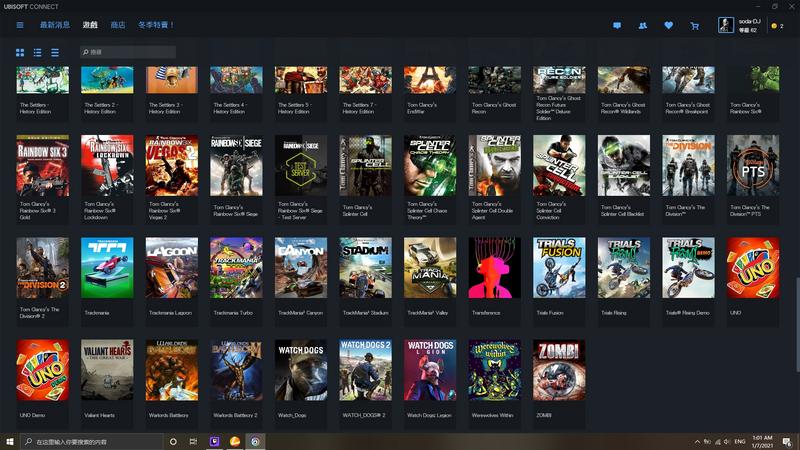Open WATCH_DOGS 2 cover
This screenshot has width=800, height=450.
coord(365,370)
